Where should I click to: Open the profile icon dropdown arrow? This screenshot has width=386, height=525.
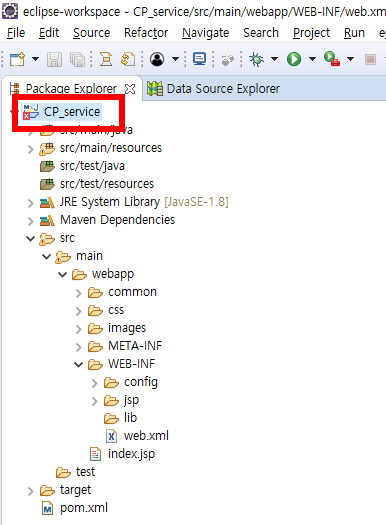click(x=175, y=59)
